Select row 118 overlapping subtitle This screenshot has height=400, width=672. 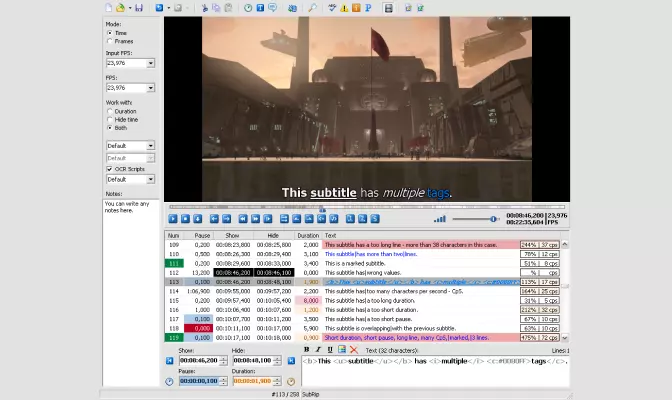[x=362, y=328]
